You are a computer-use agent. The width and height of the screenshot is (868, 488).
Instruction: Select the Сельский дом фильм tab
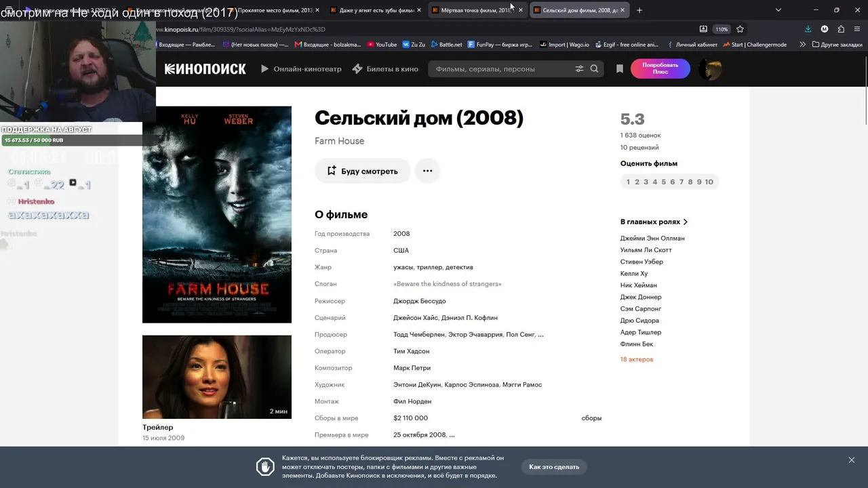580,10
